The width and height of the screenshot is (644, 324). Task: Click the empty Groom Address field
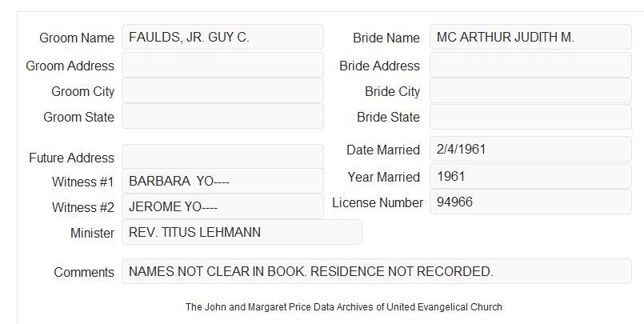tap(222, 65)
